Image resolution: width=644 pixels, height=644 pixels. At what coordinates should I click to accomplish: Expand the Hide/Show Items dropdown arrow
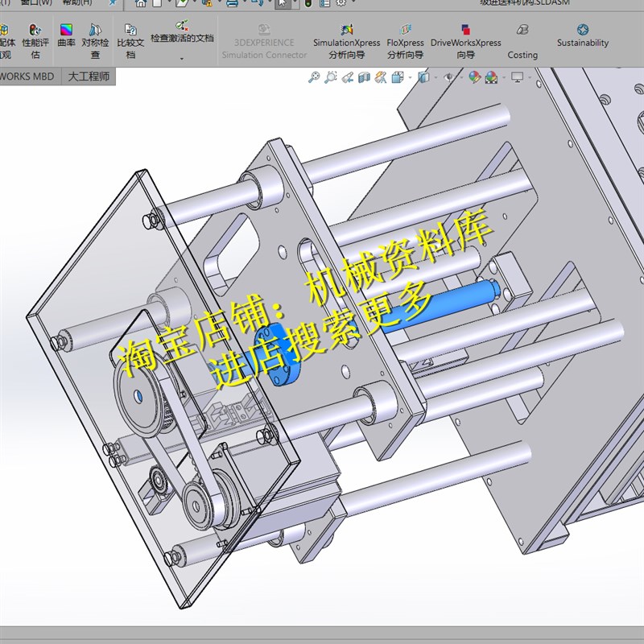(x=461, y=77)
